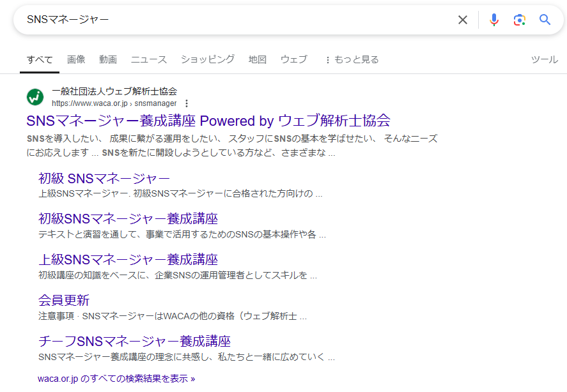Clear the search box with the X icon
The width and height of the screenshot is (567, 392).
[463, 20]
